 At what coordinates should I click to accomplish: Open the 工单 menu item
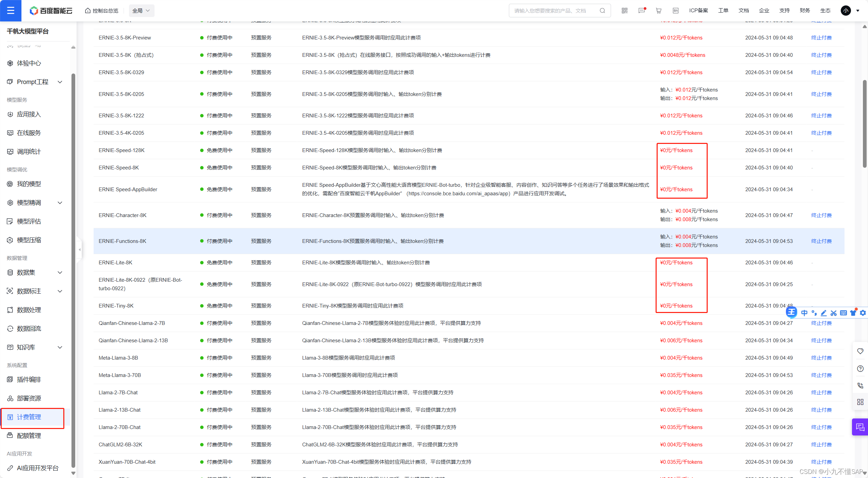click(x=723, y=11)
